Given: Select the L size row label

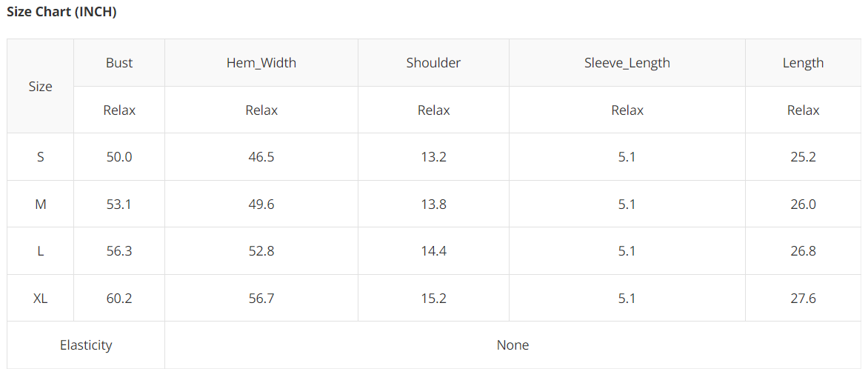Looking at the screenshot, I should click(40, 251).
